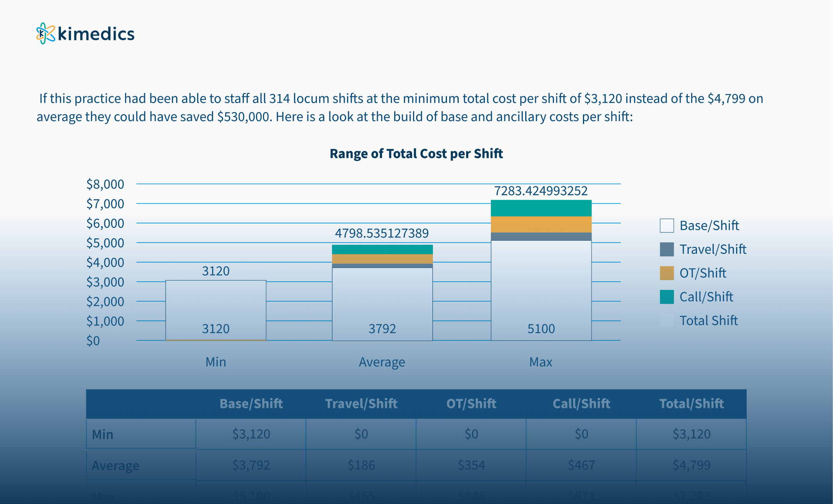Click the Base/Shift table column header
833x504 pixels.
tap(251, 404)
